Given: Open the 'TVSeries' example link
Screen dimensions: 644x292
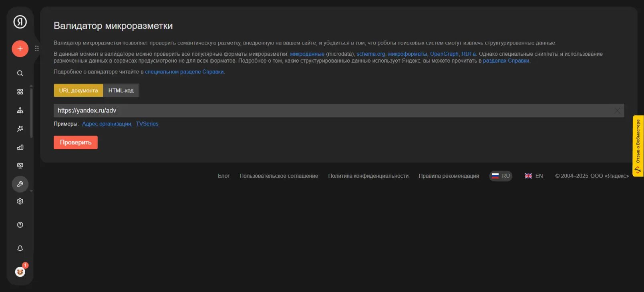Looking at the screenshot, I should [147, 124].
